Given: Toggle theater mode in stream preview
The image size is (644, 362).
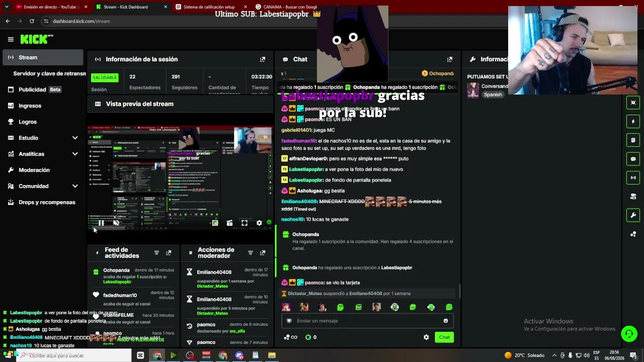Looking at the screenshot, I should coord(215,223).
